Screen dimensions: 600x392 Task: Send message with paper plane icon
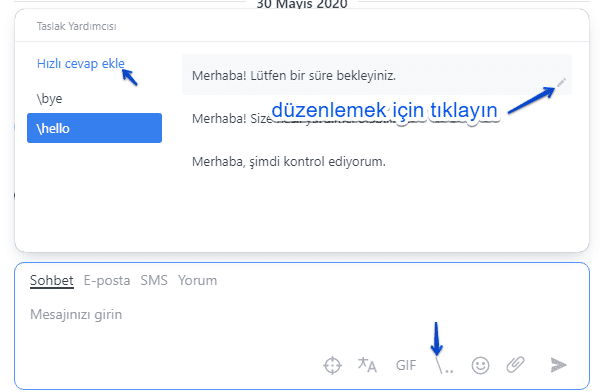click(x=558, y=365)
